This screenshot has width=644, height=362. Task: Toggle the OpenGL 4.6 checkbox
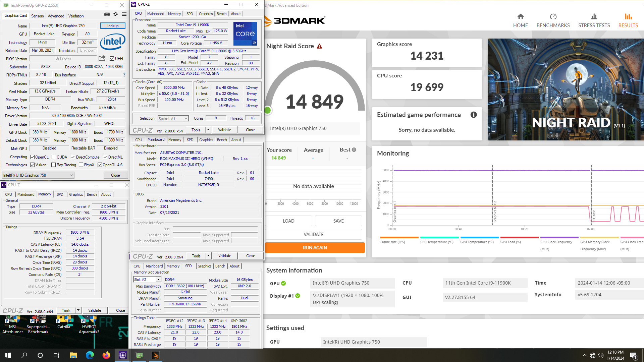point(100,165)
